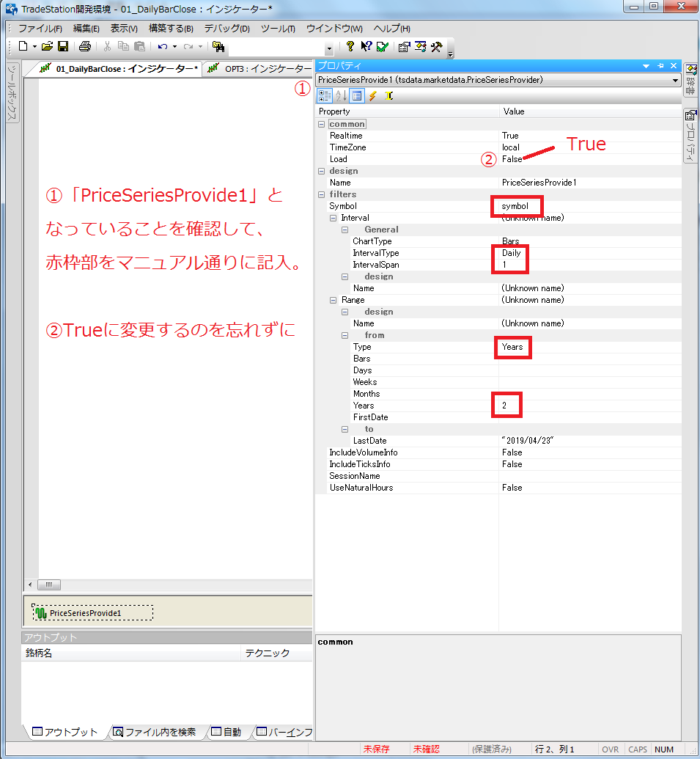Open the 表示 menu

coord(124,29)
